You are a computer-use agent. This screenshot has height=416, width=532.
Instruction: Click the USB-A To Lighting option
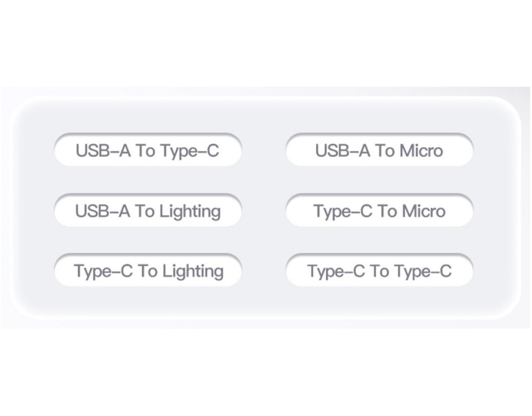(148, 211)
